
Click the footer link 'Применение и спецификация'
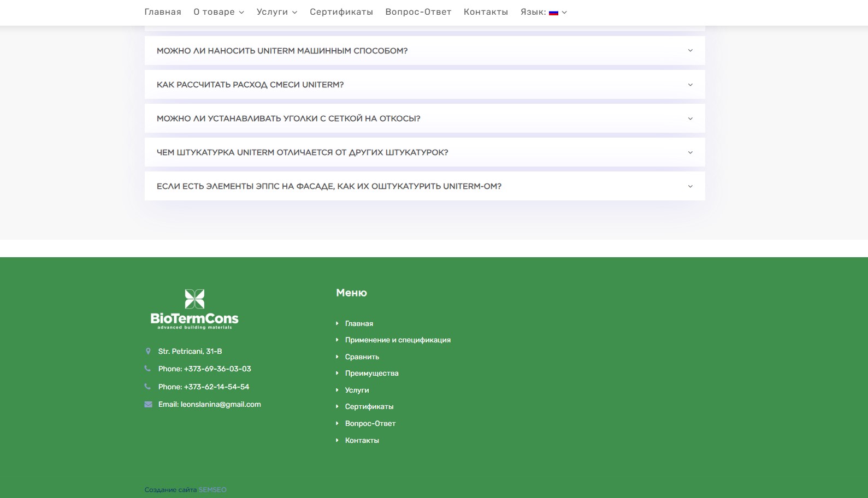tap(398, 340)
